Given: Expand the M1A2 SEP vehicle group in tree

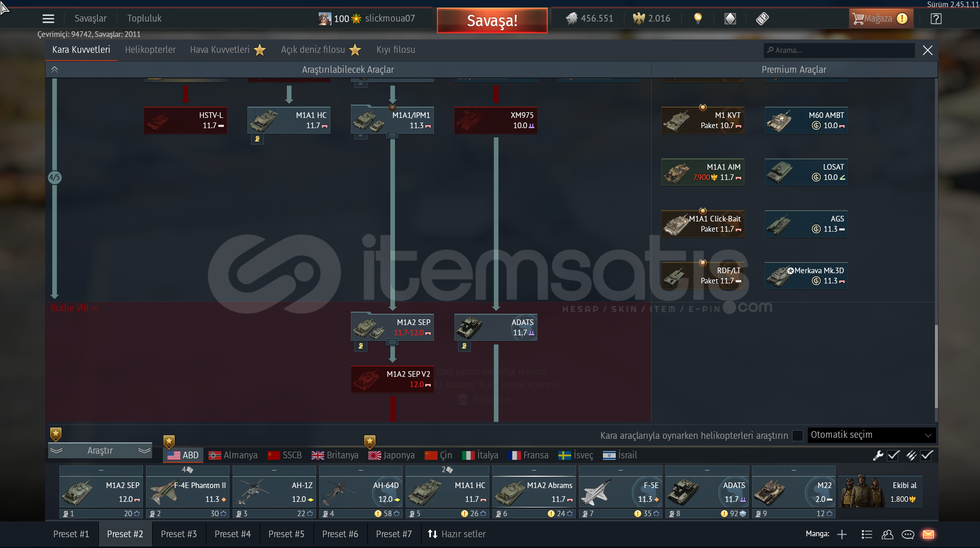Looking at the screenshot, I should coord(392,342).
